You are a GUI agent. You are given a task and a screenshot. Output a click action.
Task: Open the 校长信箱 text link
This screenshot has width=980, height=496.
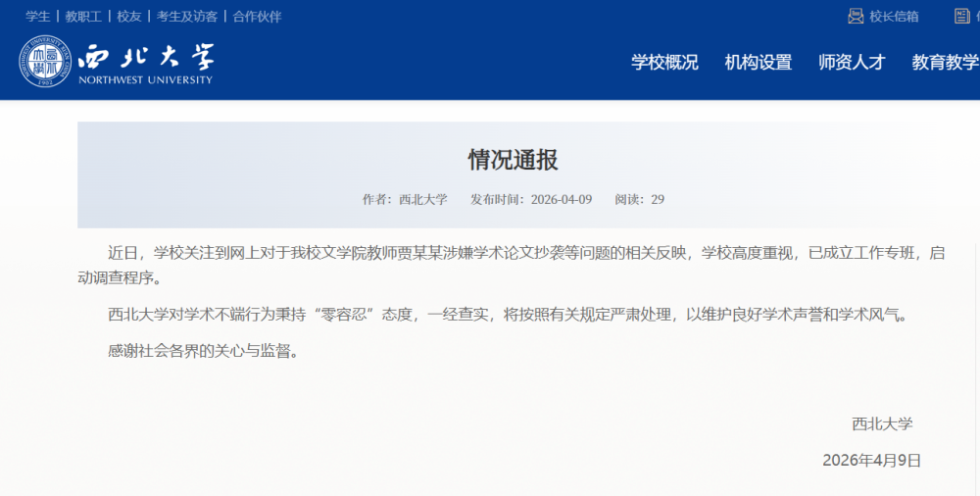(894, 17)
